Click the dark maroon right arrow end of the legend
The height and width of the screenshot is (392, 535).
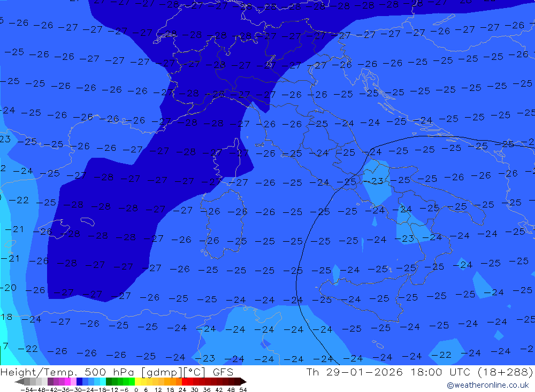pos(243,382)
